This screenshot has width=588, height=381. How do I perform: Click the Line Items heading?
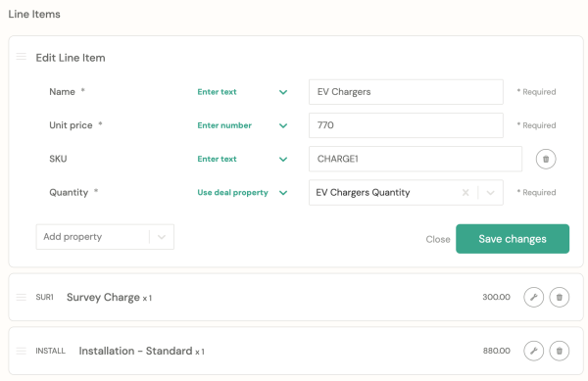[x=34, y=15]
